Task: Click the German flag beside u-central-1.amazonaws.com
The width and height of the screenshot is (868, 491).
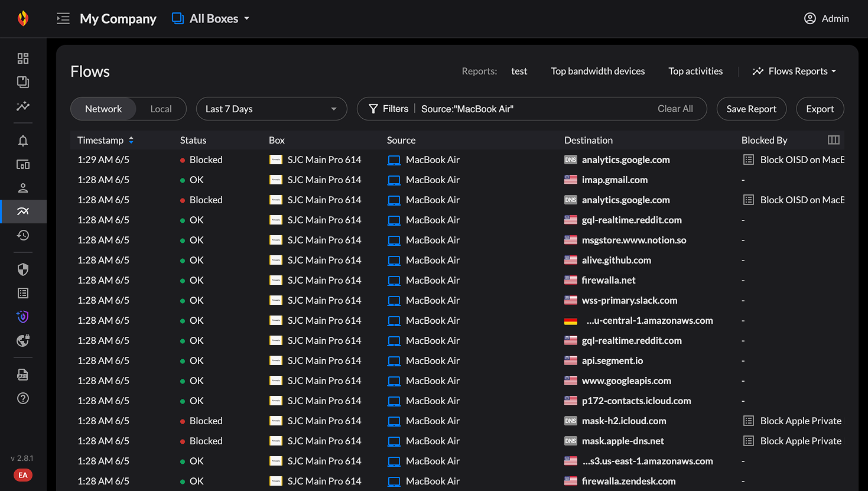Action: tap(571, 321)
